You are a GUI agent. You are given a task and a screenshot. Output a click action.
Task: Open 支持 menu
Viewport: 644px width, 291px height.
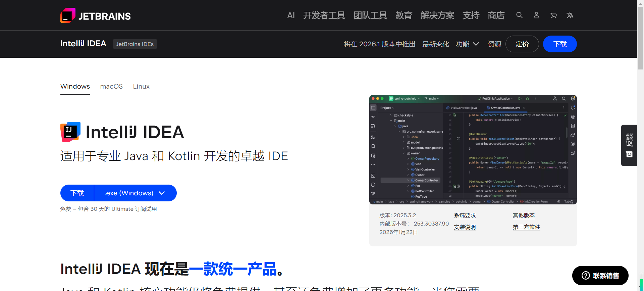pos(471,15)
